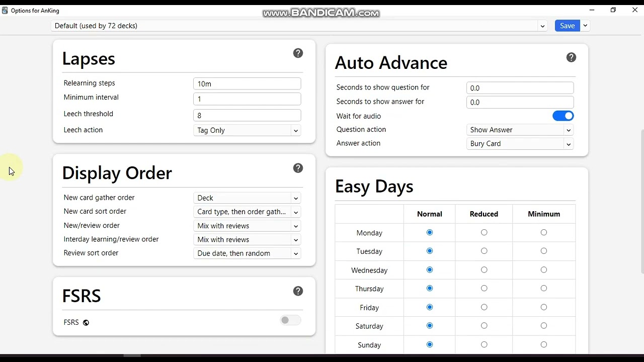
Task: Enable the FSRS toggle switch
Action: click(290, 320)
